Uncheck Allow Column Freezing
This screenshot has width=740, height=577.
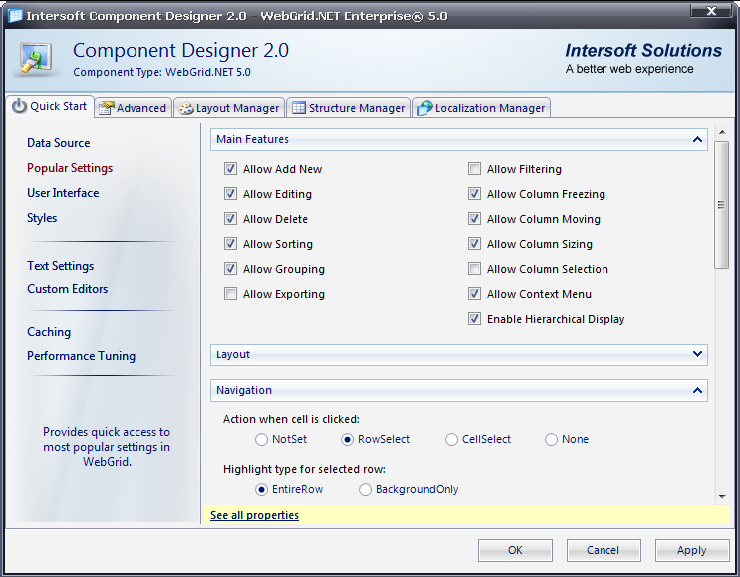(474, 194)
